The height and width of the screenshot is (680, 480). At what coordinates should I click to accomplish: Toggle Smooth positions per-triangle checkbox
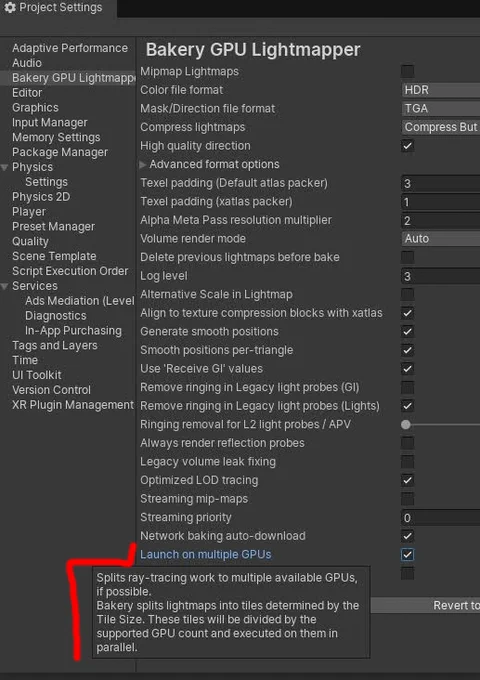pos(407,350)
